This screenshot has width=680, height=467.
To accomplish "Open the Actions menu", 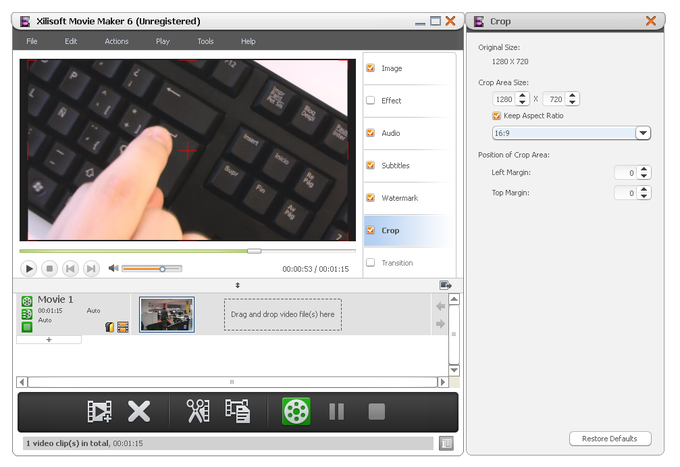I will click(x=117, y=41).
